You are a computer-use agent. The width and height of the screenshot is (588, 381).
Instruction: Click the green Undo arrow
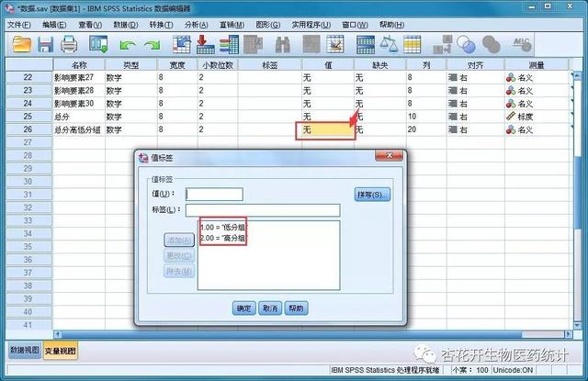pyautogui.click(x=128, y=46)
